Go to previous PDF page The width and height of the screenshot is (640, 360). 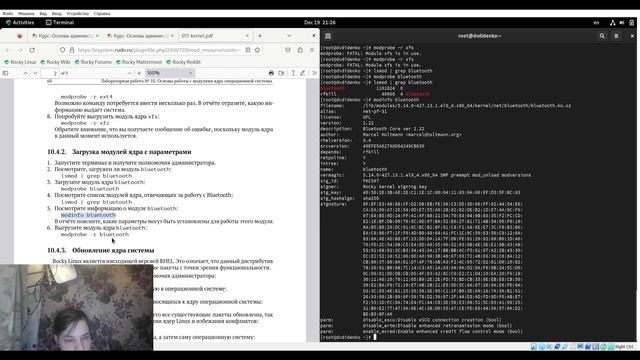point(26,73)
